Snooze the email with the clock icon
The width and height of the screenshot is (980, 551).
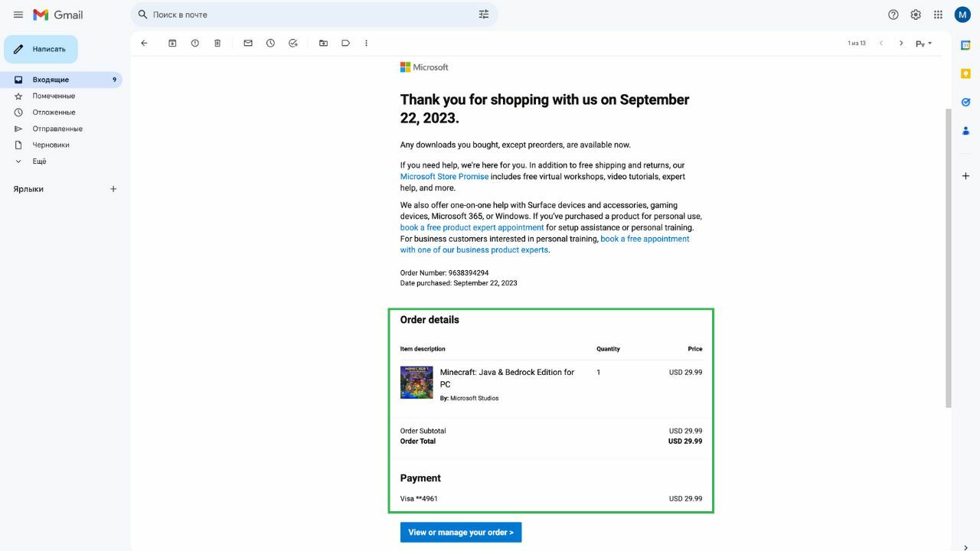(270, 44)
